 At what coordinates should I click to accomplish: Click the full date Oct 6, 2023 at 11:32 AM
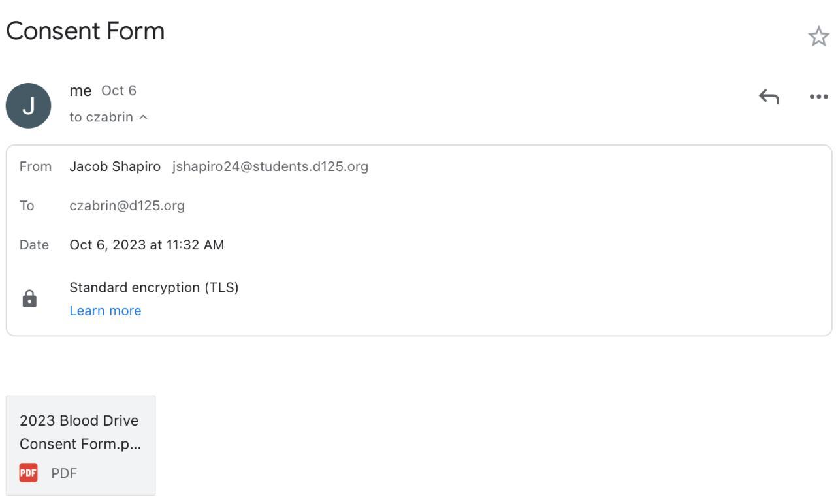147,245
